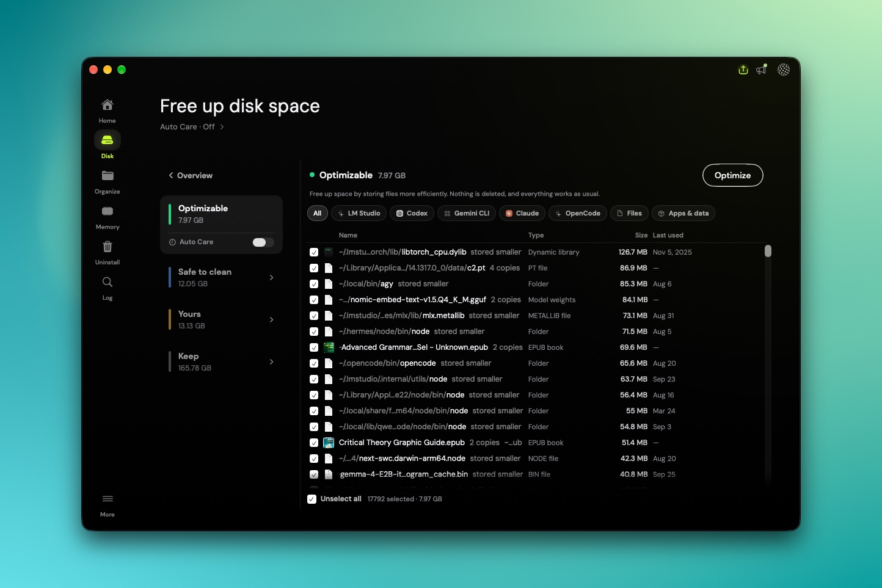Image resolution: width=882 pixels, height=588 pixels.
Task: Click the file list scrollbar thumb
Action: click(768, 251)
